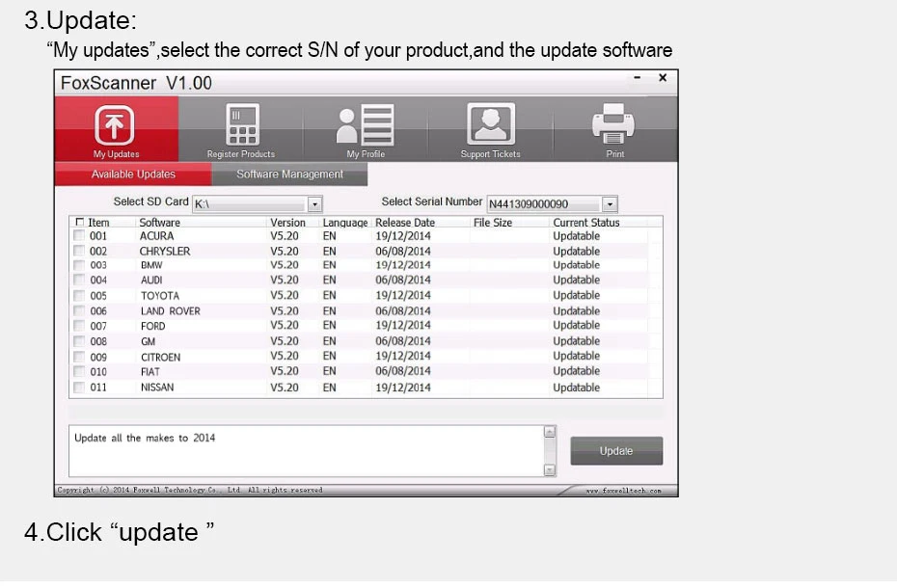
Task: Open the Register Products icon
Action: pyautogui.click(x=242, y=124)
